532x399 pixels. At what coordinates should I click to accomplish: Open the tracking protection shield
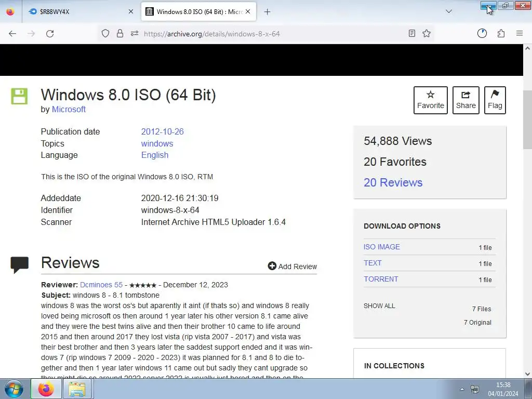coord(105,34)
